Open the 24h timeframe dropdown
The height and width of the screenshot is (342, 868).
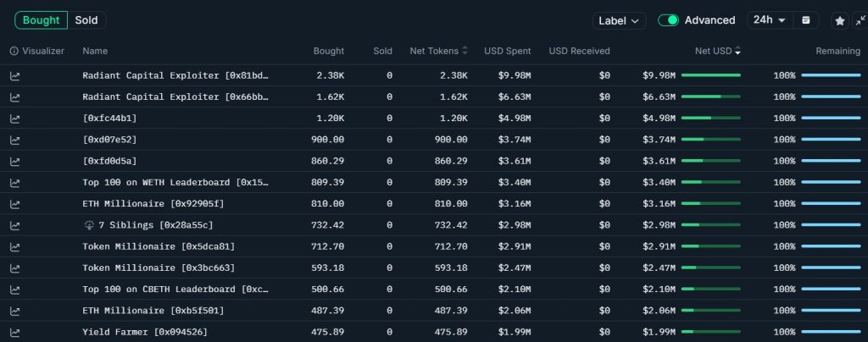coord(770,20)
